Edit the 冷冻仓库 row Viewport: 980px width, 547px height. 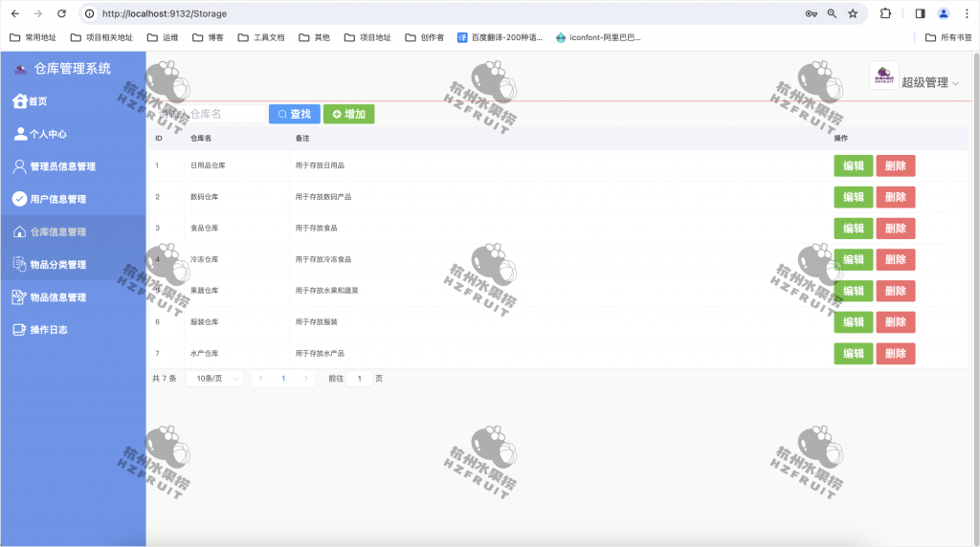(x=853, y=259)
